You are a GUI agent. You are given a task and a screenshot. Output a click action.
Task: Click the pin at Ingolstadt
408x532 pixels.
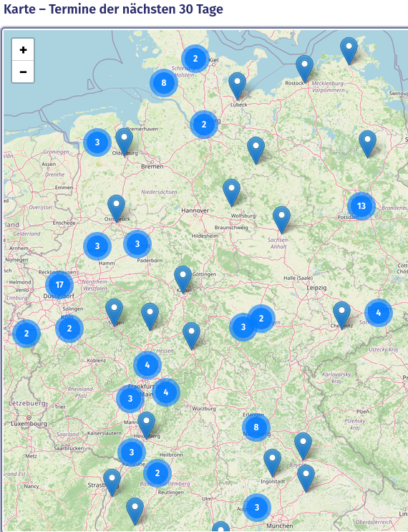pyautogui.click(x=272, y=463)
